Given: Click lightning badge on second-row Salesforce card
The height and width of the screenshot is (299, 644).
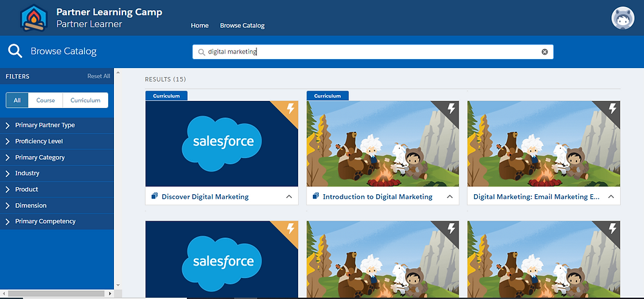Looking at the screenshot, I should (290, 228).
